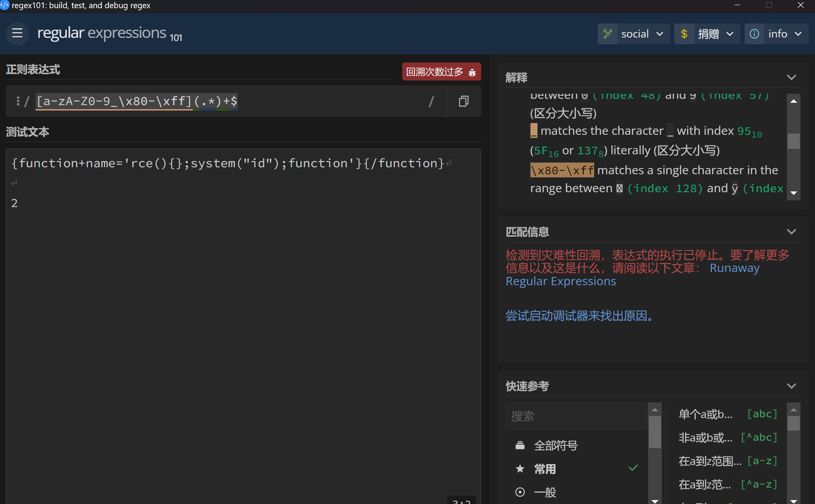Screen dimensions: 815x504
Task: Click the info circle icon
Action: [754, 34]
